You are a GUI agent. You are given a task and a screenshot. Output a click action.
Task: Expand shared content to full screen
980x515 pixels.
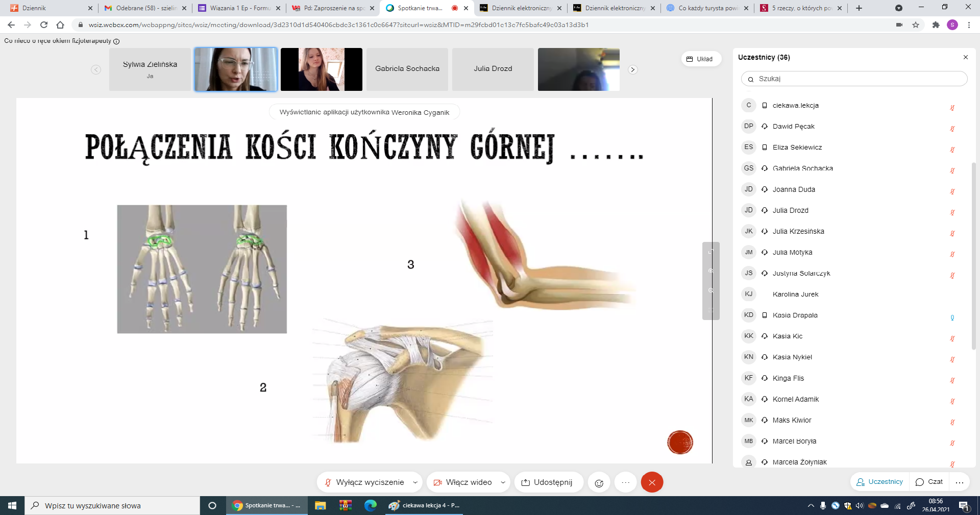point(710,252)
